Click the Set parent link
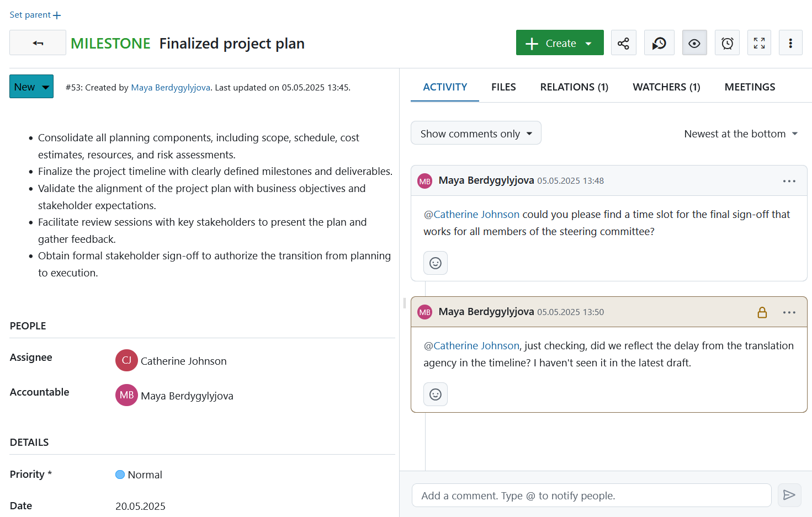The image size is (812, 517). pyautogui.click(x=35, y=14)
